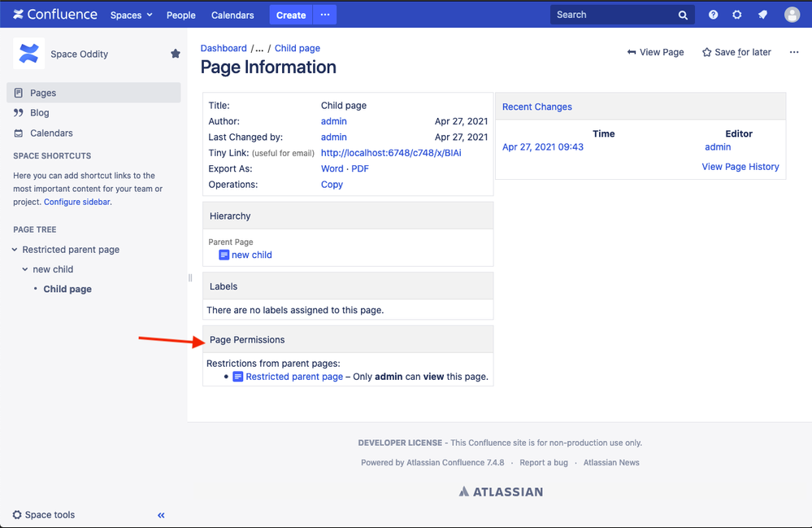The height and width of the screenshot is (528, 812).
Task: Click the Confluence logo in header
Action: pos(55,15)
